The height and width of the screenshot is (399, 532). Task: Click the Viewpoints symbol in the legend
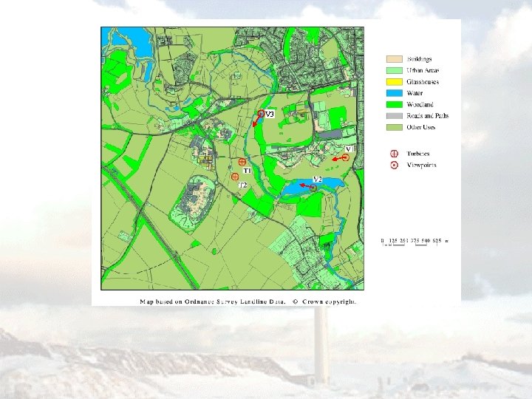pyautogui.click(x=394, y=166)
